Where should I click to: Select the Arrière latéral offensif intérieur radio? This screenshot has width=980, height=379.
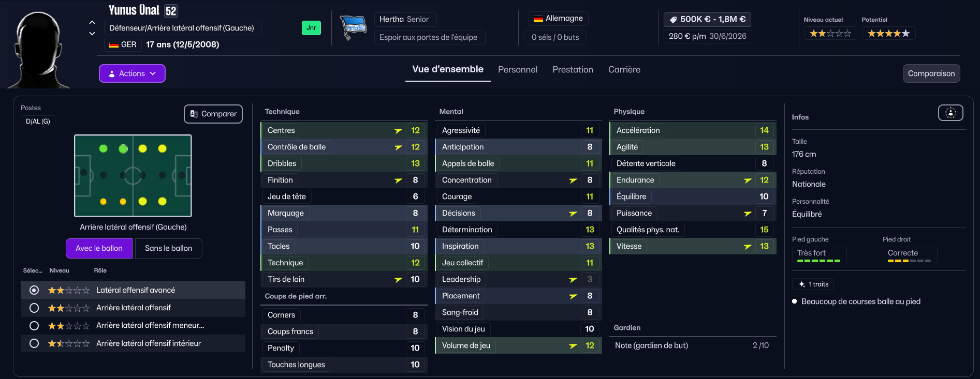34,343
